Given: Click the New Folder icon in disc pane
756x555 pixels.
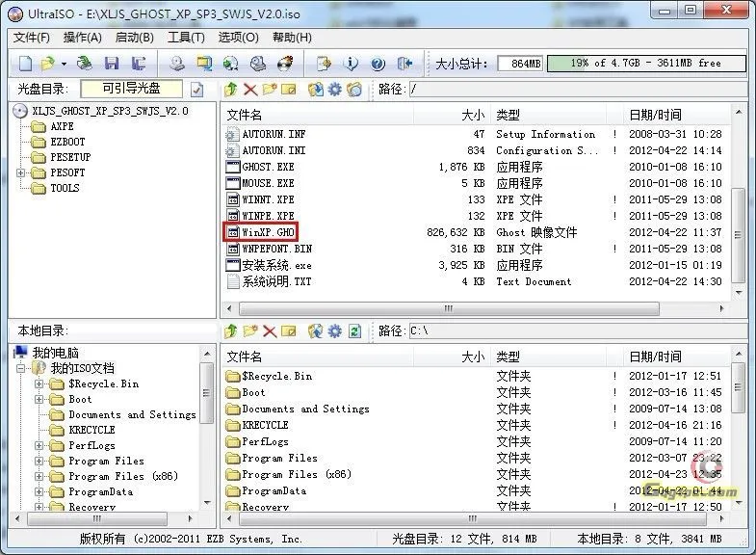Looking at the screenshot, I should click(x=270, y=90).
